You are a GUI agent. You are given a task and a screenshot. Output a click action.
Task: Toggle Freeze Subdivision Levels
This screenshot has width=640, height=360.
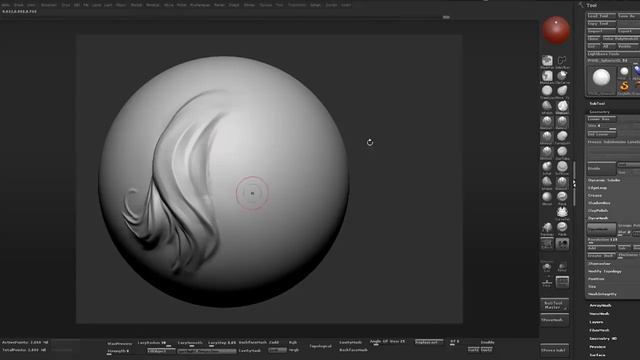coord(613,142)
